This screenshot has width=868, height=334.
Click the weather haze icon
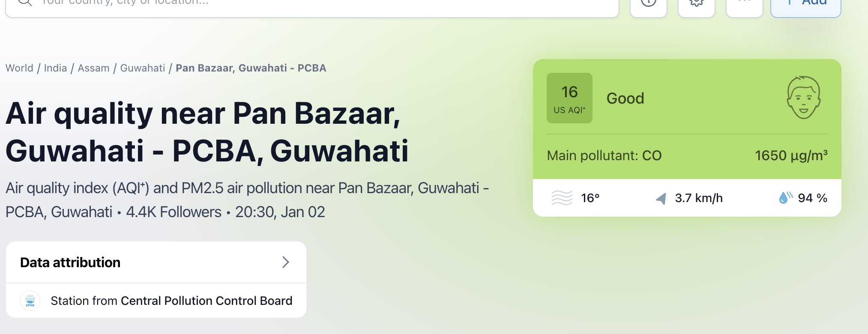tap(562, 198)
